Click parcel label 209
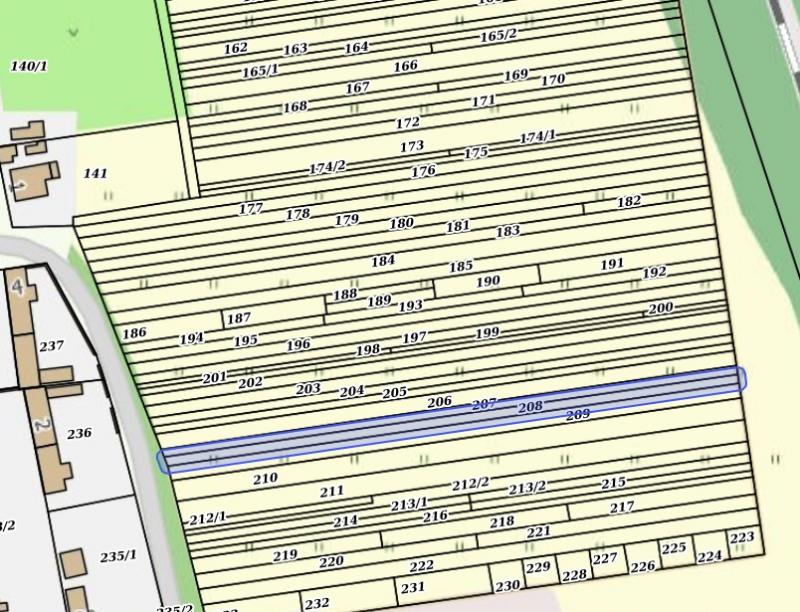 (578, 415)
